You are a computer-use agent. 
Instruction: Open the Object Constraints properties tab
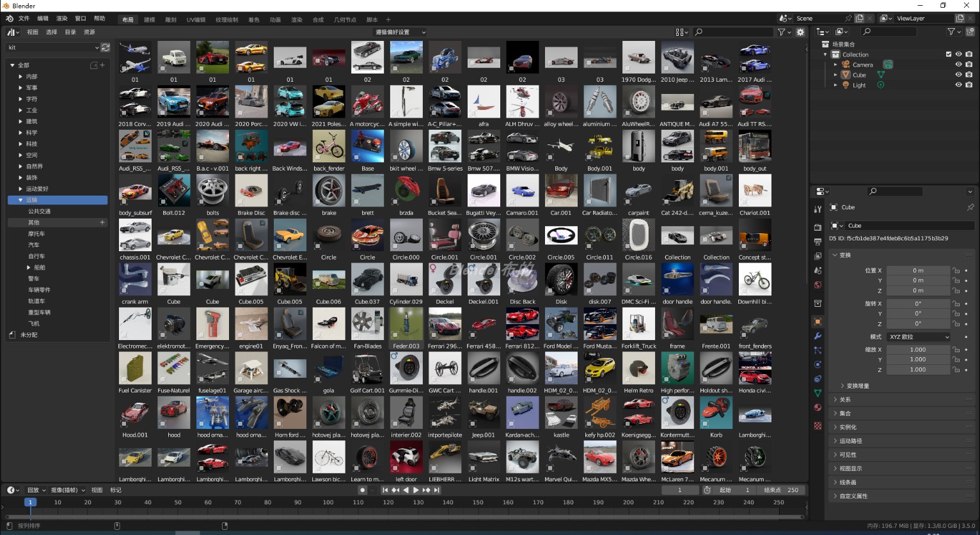click(x=818, y=379)
